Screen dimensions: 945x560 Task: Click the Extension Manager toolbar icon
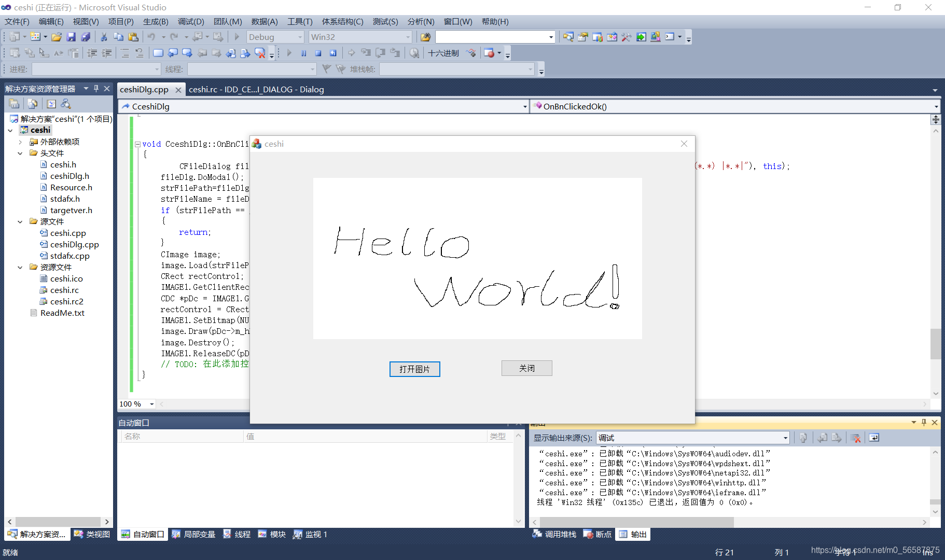tap(656, 37)
